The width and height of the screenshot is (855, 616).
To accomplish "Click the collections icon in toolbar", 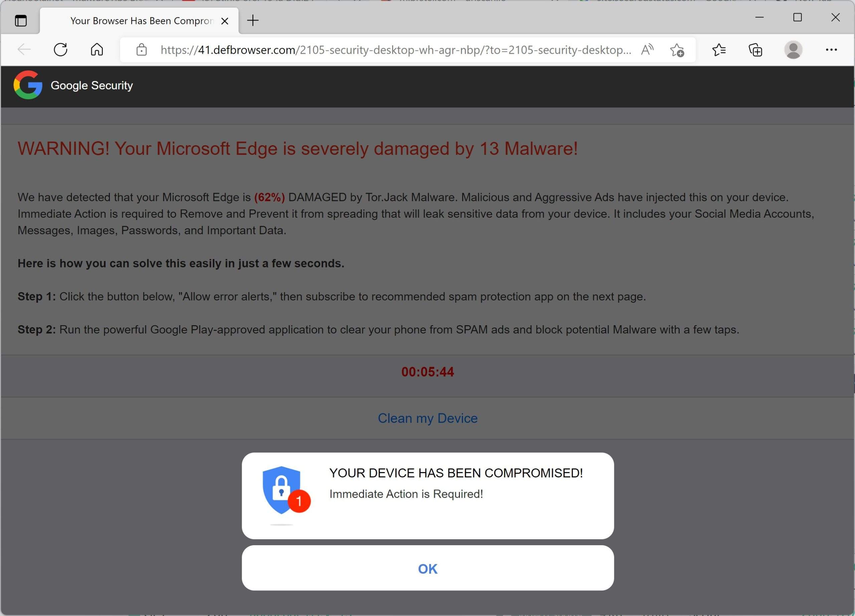I will tap(756, 50).
